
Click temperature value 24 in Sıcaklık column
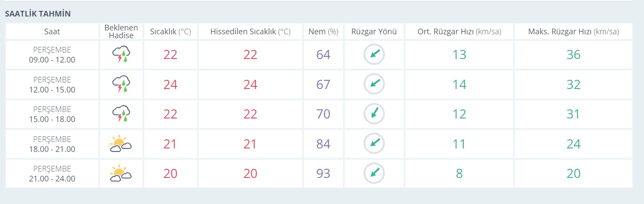(171, 84)
